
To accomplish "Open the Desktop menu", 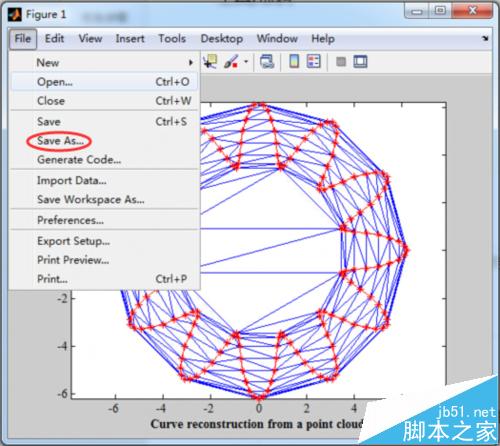I will (x=222, y=39).
